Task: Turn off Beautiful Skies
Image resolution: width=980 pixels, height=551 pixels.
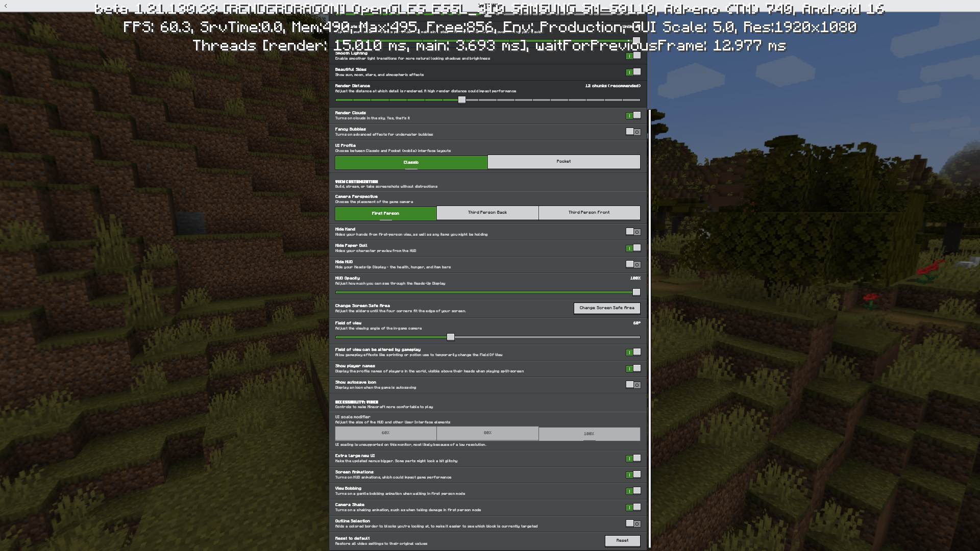Action: point(633,72)
